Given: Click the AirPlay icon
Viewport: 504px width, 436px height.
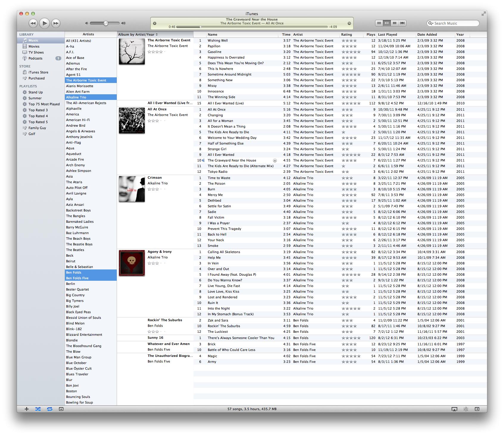Looking at the screenshot, I should pos(454,409).
